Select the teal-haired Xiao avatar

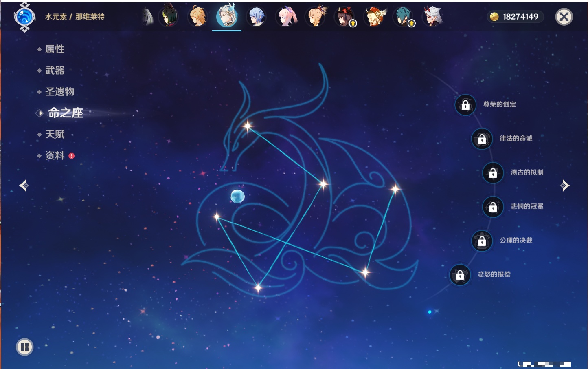click(x=404, y=17)
